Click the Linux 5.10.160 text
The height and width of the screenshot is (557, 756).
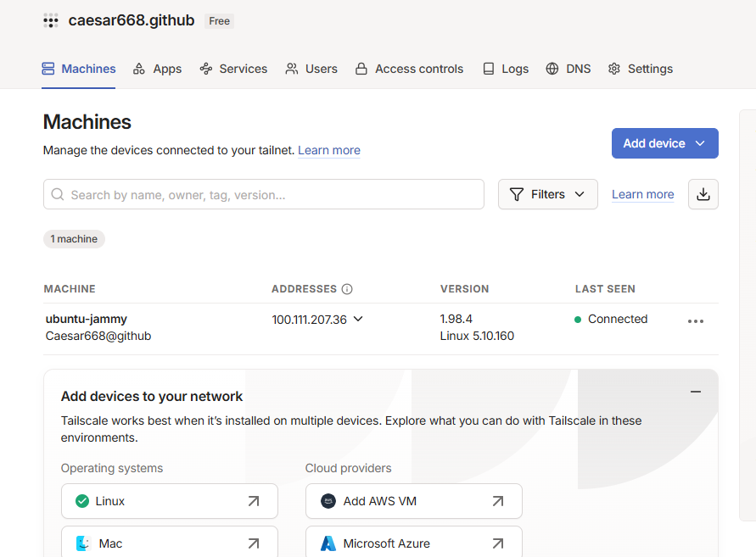pos(477,336)
